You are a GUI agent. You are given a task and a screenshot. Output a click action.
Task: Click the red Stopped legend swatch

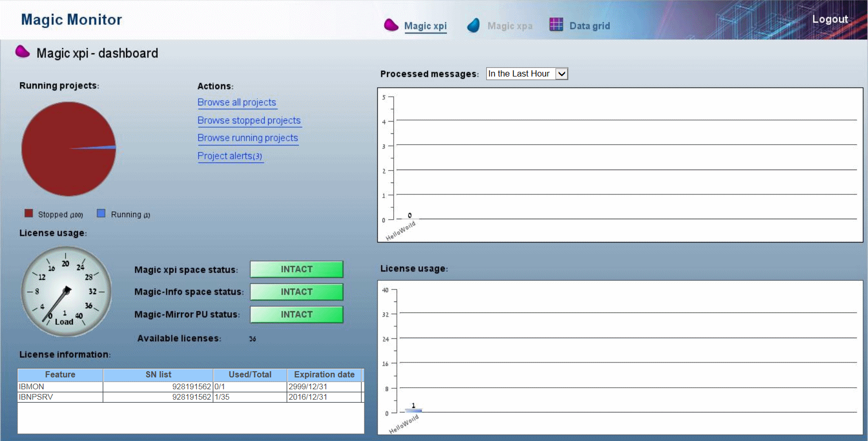coord(29,214)
